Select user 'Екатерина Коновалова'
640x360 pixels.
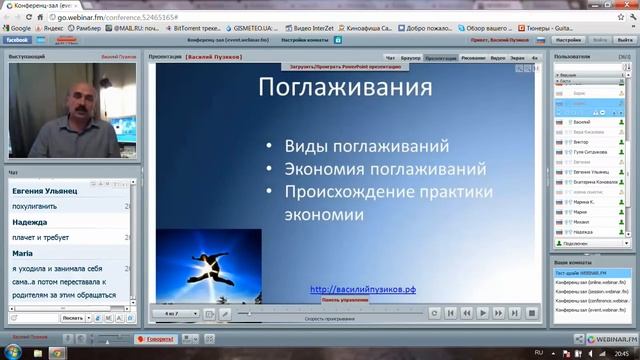[590, 182]
